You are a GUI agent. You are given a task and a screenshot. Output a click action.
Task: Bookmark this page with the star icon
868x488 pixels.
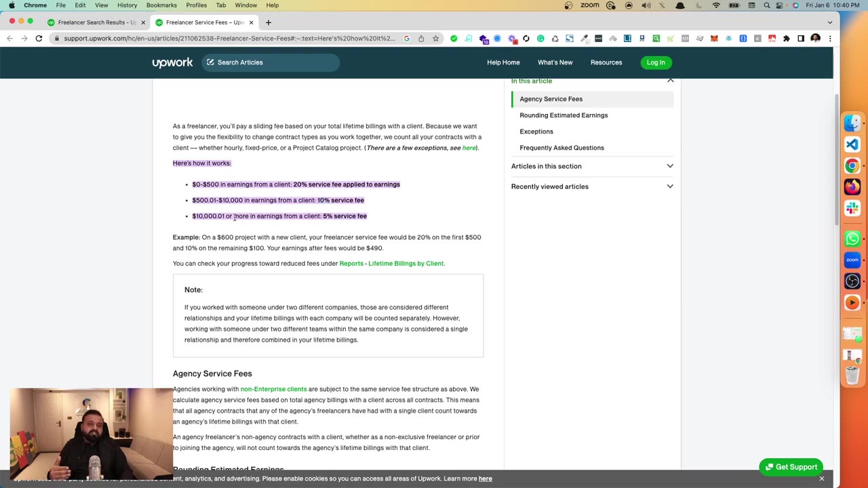(435, 39)
